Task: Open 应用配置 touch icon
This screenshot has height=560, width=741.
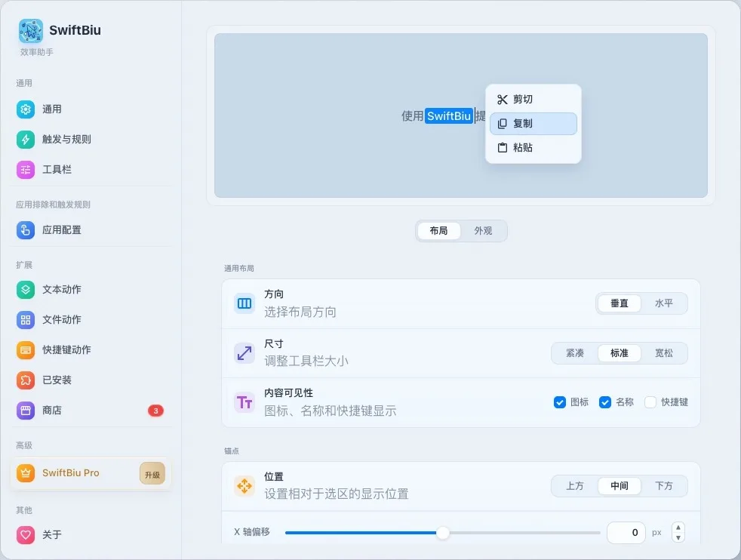Action: 26,230
